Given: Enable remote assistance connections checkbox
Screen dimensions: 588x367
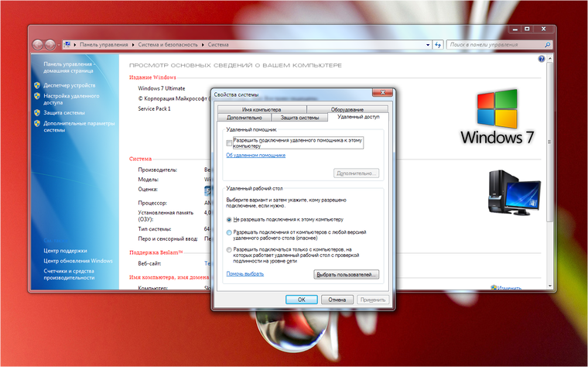Looking at the screenshot, I should coord(229,143).
